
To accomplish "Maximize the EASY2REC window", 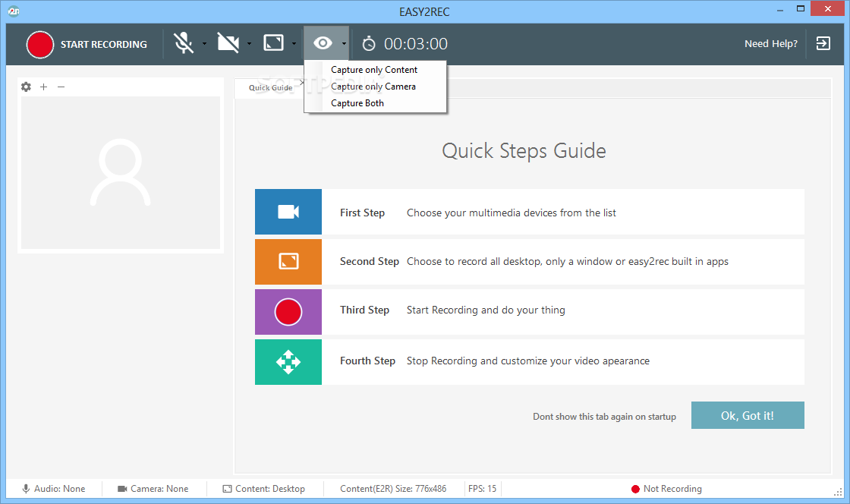I will click(x=800, y=8).
